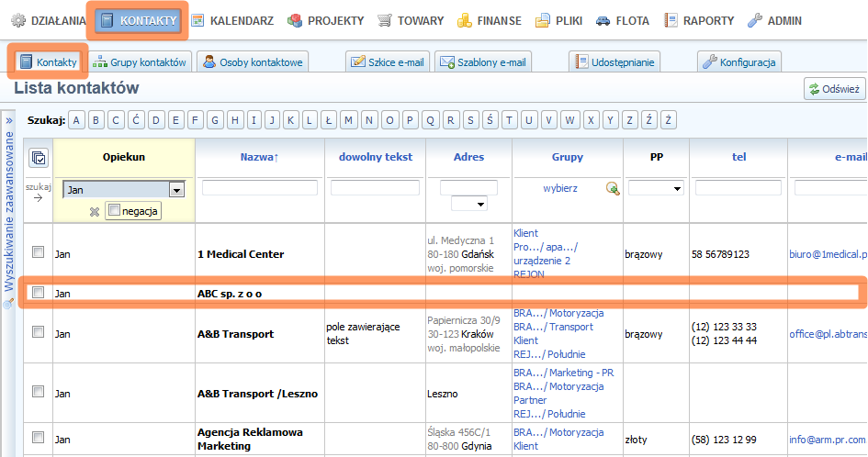Clear the Opiekun filter with X icon
The width and height of the screenshot is (868, 457).
(x=94, y=211)
